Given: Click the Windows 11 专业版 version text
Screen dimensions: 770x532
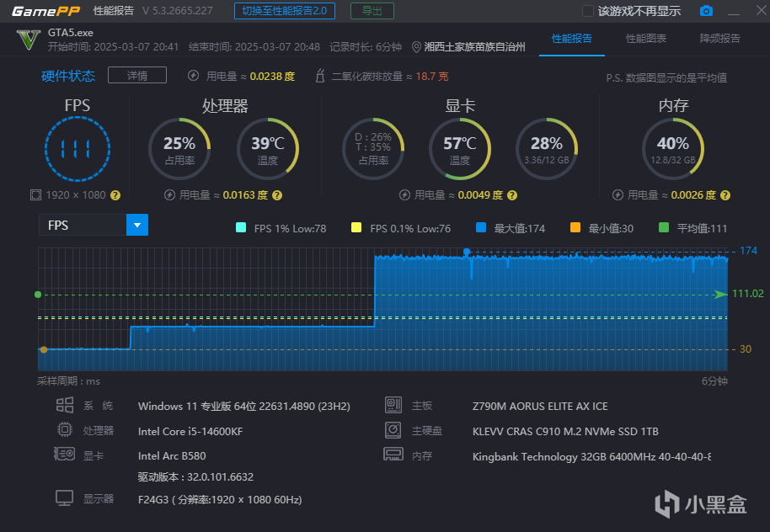Looking at the screenshot, I should click(x=244, y=407).
